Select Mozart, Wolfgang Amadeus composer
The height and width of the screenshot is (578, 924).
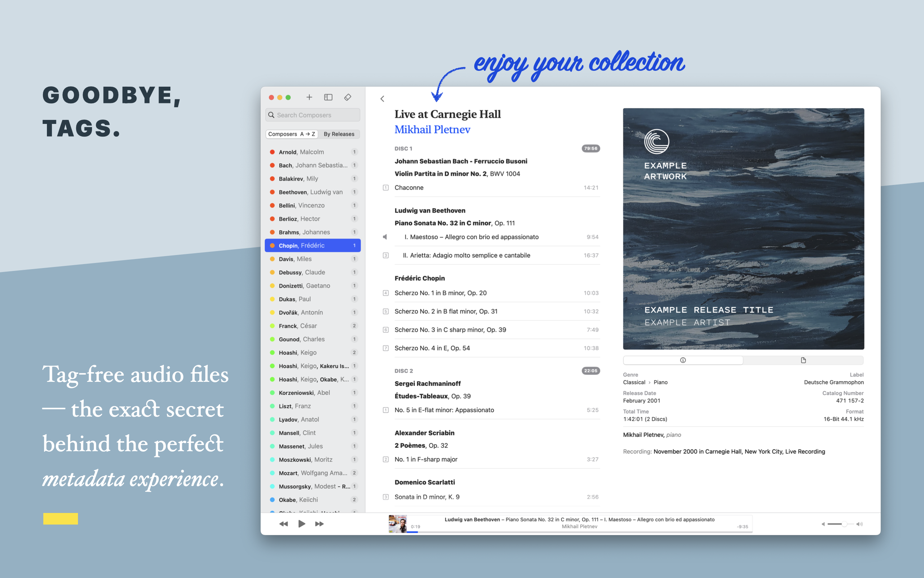tap(313, 473)
